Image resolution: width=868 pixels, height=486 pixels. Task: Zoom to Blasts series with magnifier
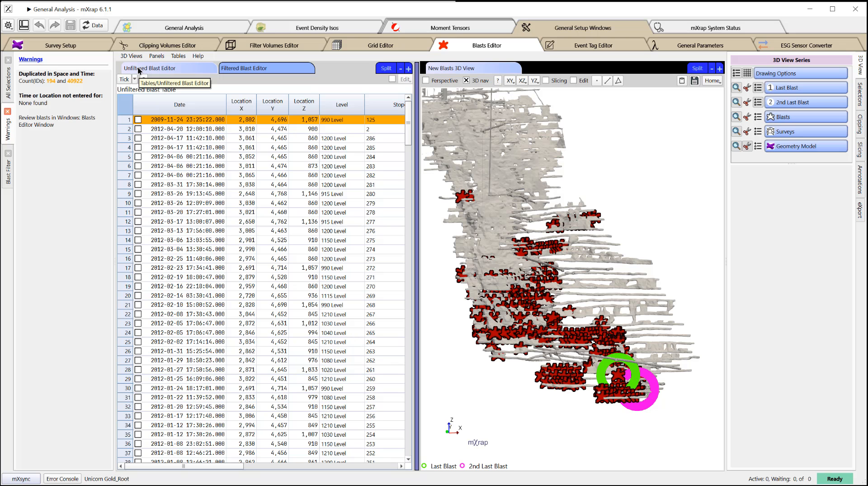pyautogui.click(x=736, y=117)
